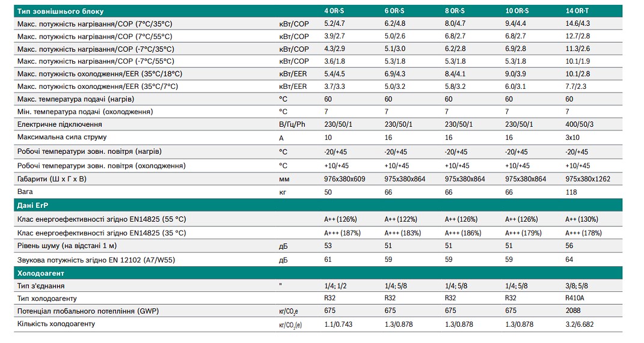Click the 975x380x1262 dimensions cell
Image resolution: width=644 pixels, height=343 pixels.
(x=587, y=179)
